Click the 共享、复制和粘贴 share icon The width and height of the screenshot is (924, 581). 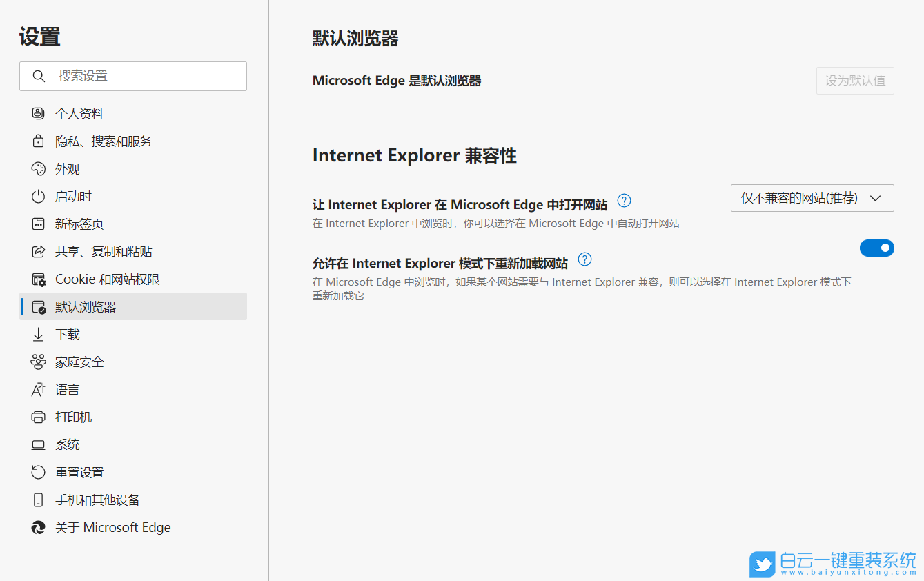38,251
